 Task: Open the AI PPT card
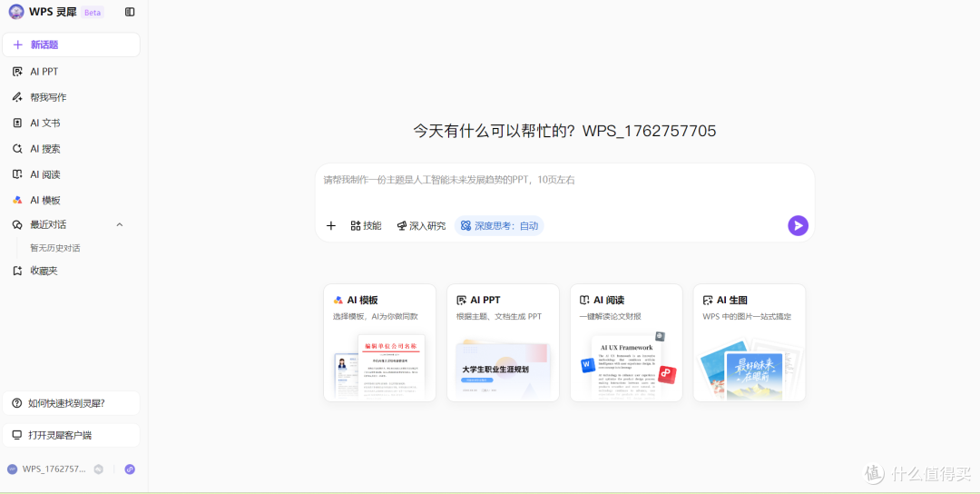coord(503,342)
